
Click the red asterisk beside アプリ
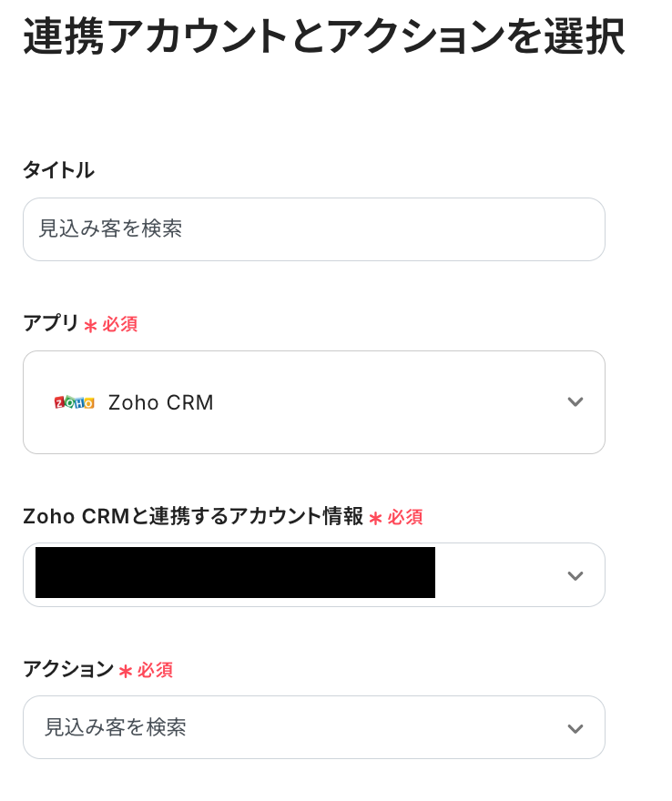click(x=90, y=326)
